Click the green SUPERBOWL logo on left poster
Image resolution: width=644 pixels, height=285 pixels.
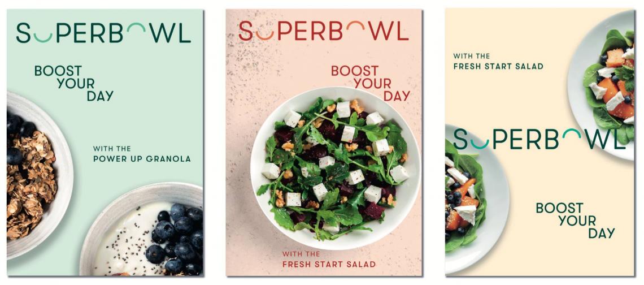[x=103, y=33]
